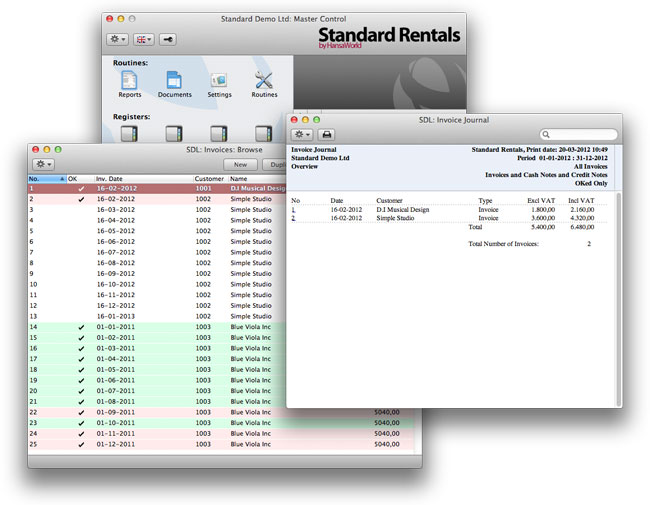Open gear menu in Invoices Browse window
Viewport: 650px width, 505px height.
(x=43, y=164)
